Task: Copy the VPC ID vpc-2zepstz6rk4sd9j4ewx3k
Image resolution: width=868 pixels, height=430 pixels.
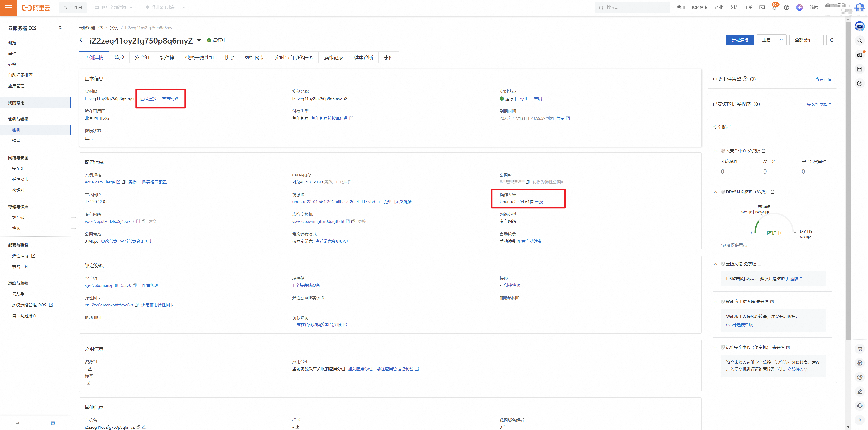Action: point(144,222)
